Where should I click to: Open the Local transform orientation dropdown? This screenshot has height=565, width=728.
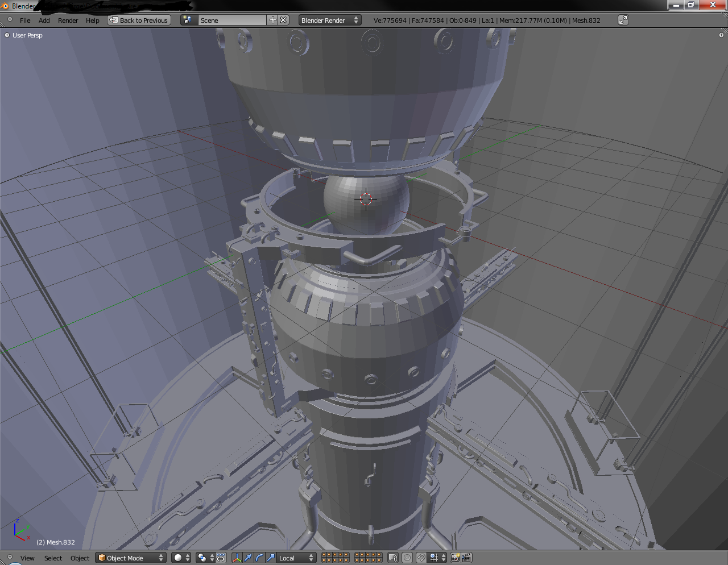(x=296, y=558)
